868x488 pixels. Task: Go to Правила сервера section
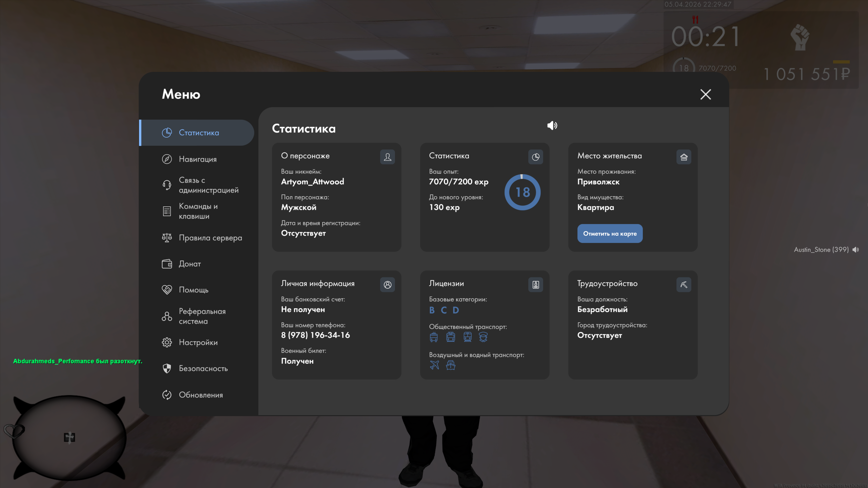(x=210, y=238)
